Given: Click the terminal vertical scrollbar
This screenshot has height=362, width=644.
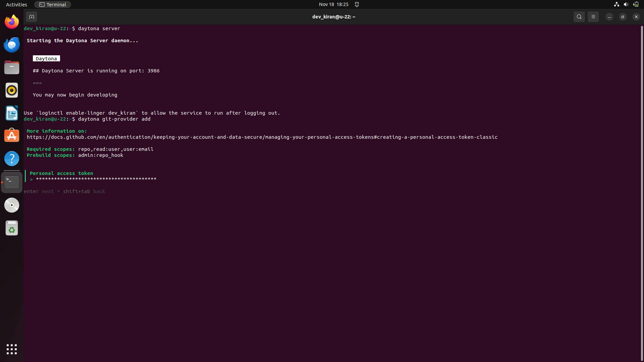Looking at the screenshot, I should click(x=642, y=193).
